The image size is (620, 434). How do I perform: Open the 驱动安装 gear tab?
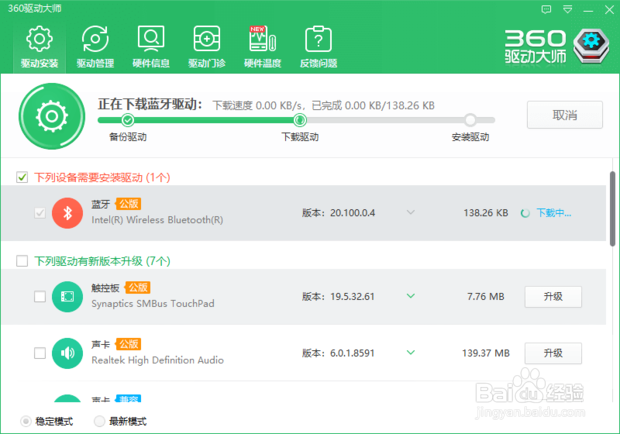(x=39, y=47)
